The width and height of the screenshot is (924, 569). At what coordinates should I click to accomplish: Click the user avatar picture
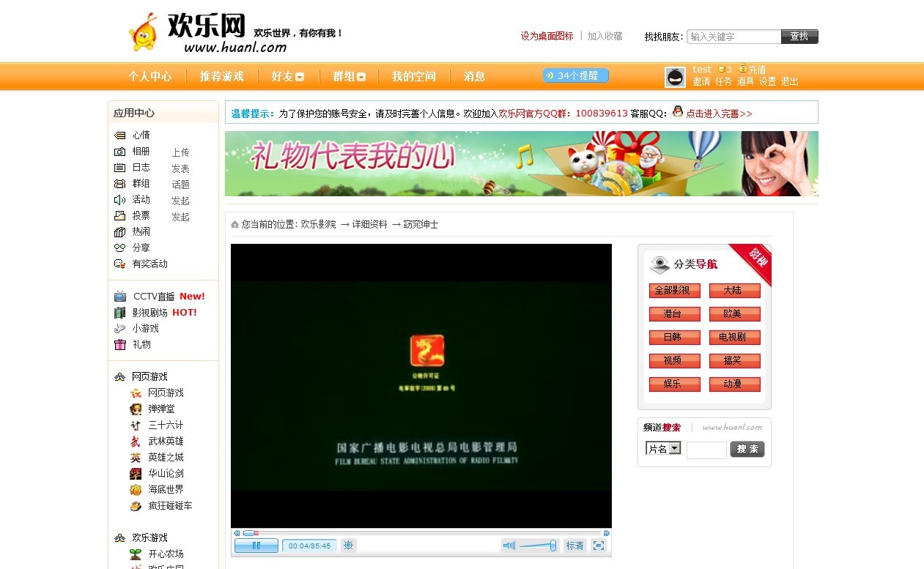(675, 77)
